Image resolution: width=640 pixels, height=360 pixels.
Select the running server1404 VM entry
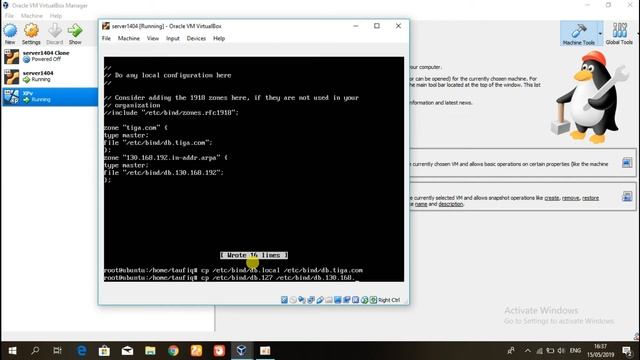[x=49, y=76]
